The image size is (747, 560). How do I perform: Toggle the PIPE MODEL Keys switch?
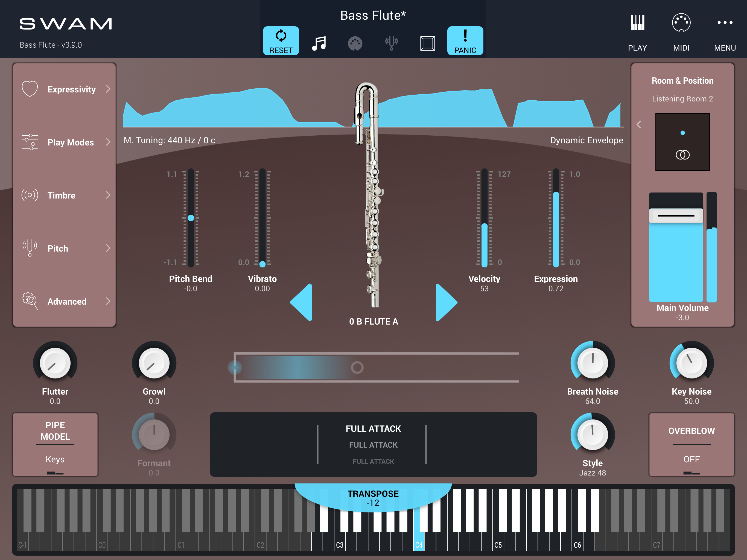point(55,445)
